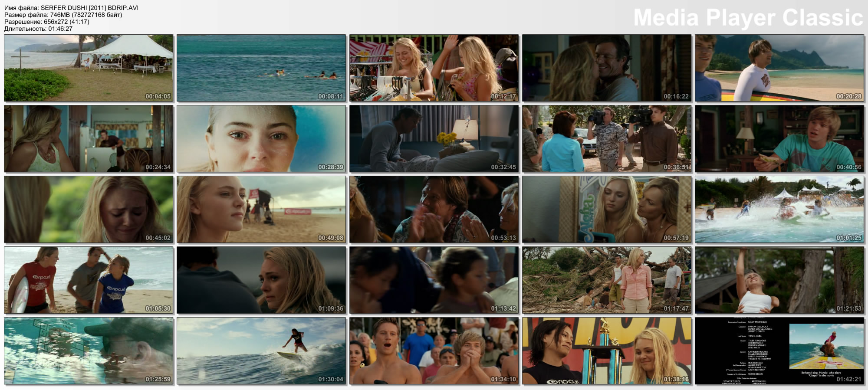Select the ocean surfers thumbnail at 00:08:11

click(261, 68)
